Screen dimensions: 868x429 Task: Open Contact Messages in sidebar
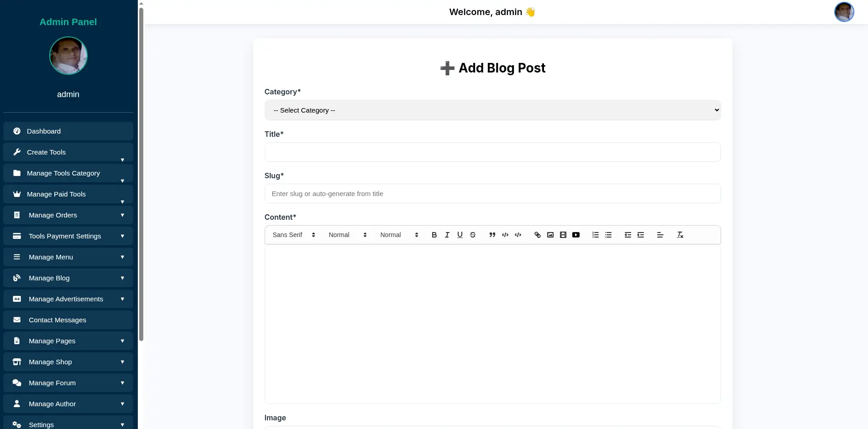68,320
